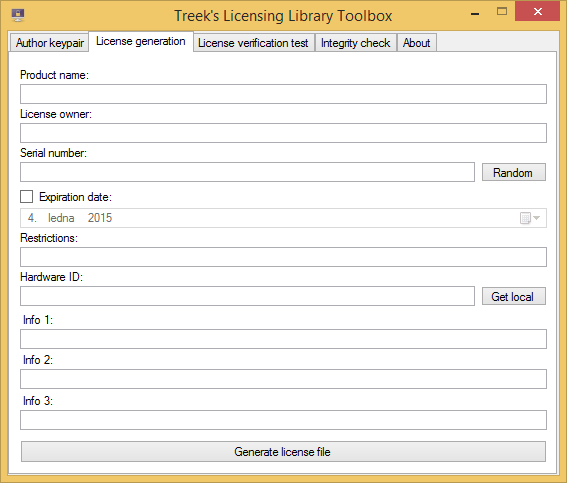
Task: Open the expiration date calendar dropdown
Action: tap(530, 218)
